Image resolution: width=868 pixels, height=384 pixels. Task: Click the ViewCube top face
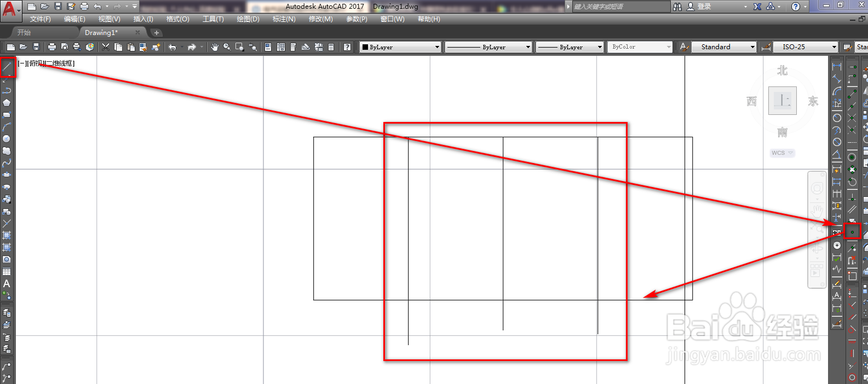[x=782, y=101]
